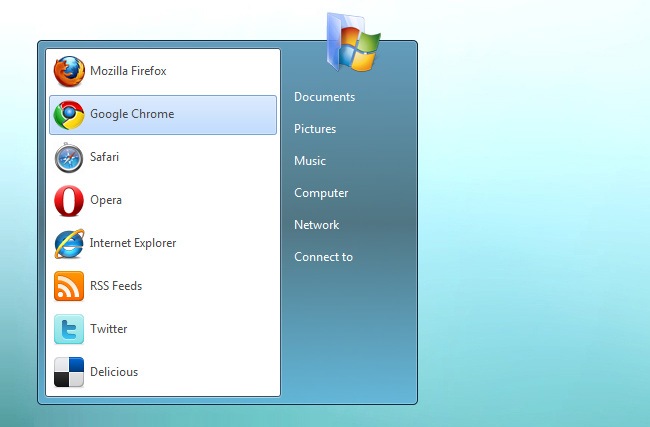This screenshot has width=650, height=427.
Task: Click the Safari compass icon
Action: 69,158
